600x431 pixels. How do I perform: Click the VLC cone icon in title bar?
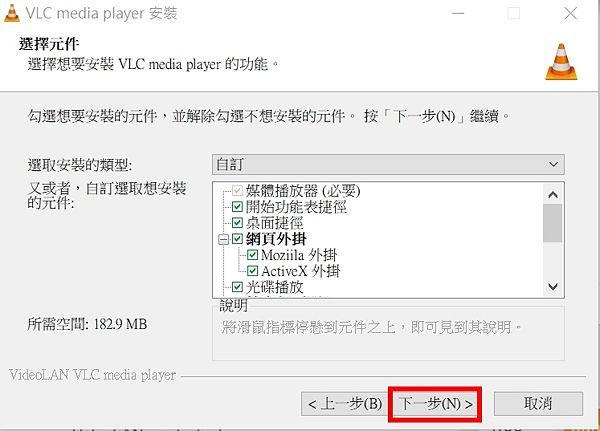coord(11,13)
